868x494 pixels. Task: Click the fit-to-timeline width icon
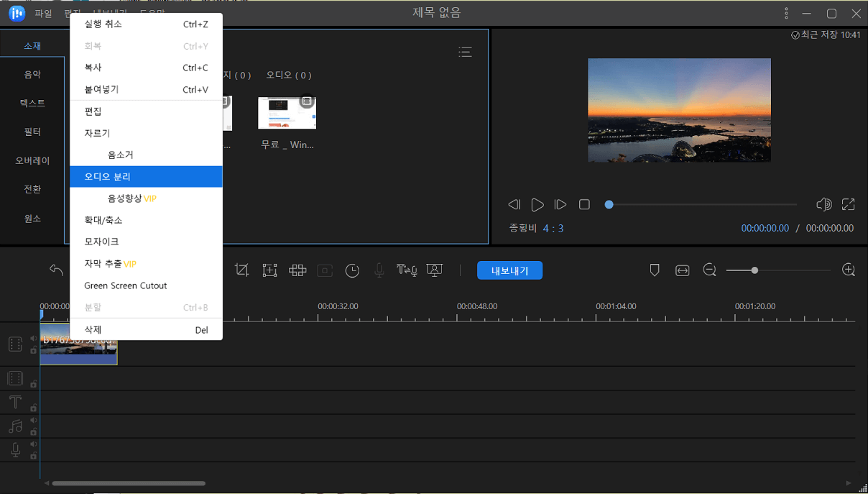tap(682, 270)
